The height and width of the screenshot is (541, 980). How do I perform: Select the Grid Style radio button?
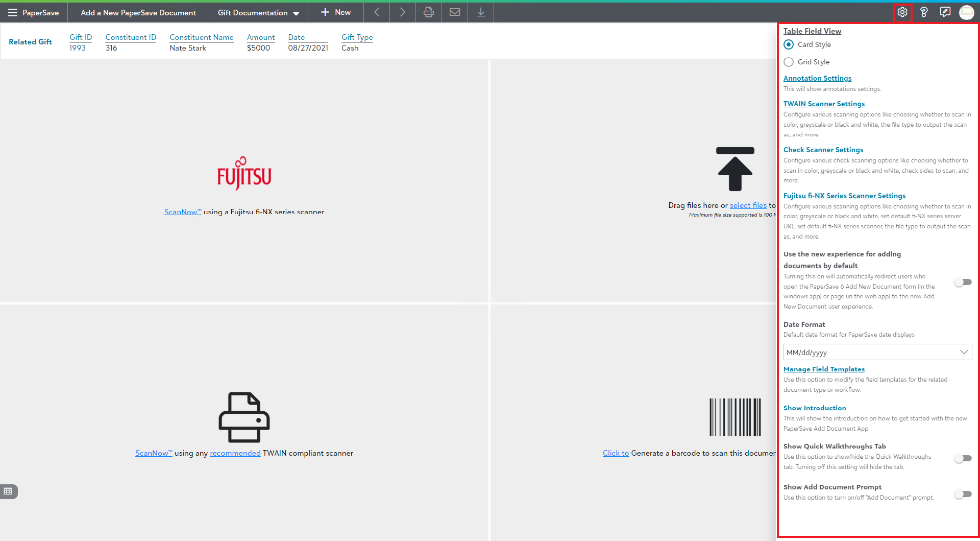[789, 62]
